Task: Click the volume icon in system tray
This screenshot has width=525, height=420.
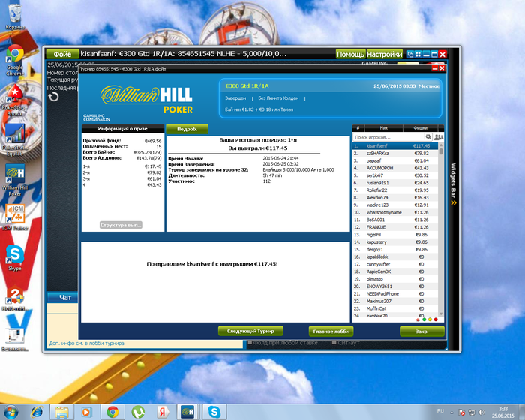Action: coord(481,412)
